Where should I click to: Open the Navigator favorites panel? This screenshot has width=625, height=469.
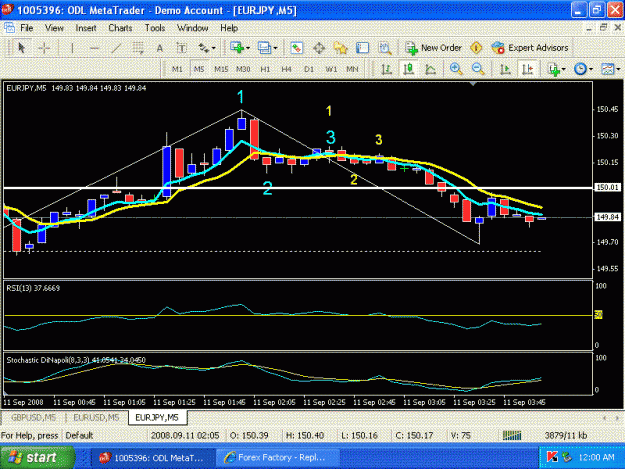click(x=340, y=48)
